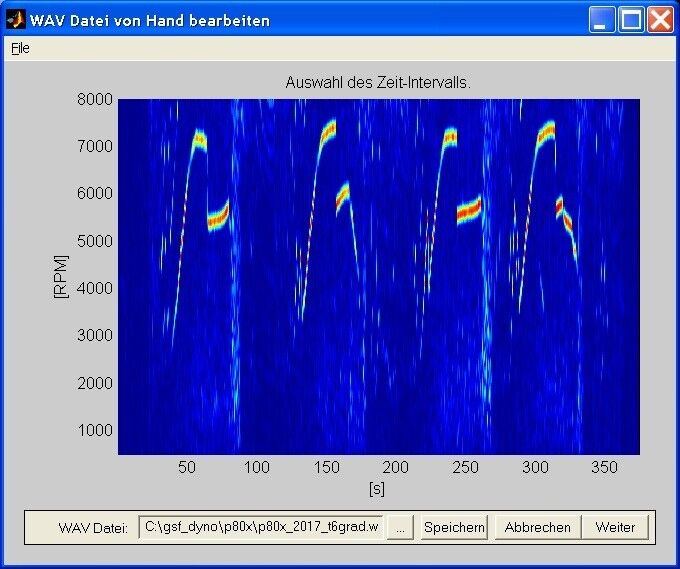Click the WAV Datei: label
680x569 pixels.
93,527
